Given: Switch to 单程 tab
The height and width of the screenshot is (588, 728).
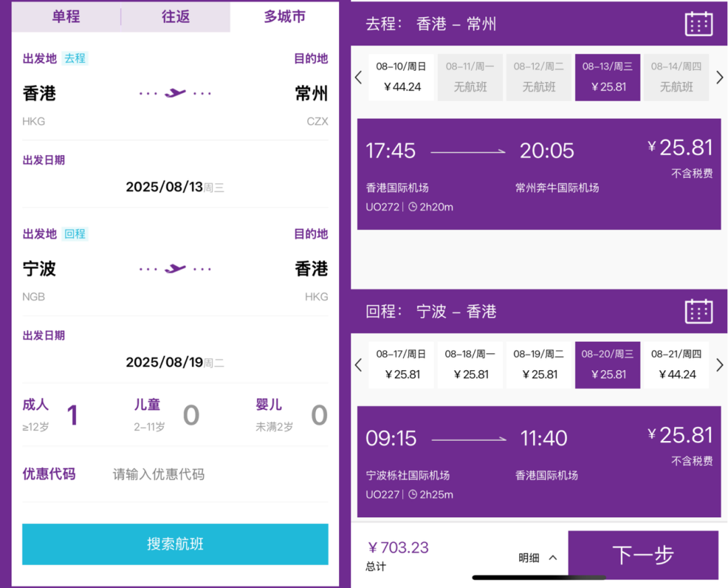Looking at the screenshot, I should point(66,17).
